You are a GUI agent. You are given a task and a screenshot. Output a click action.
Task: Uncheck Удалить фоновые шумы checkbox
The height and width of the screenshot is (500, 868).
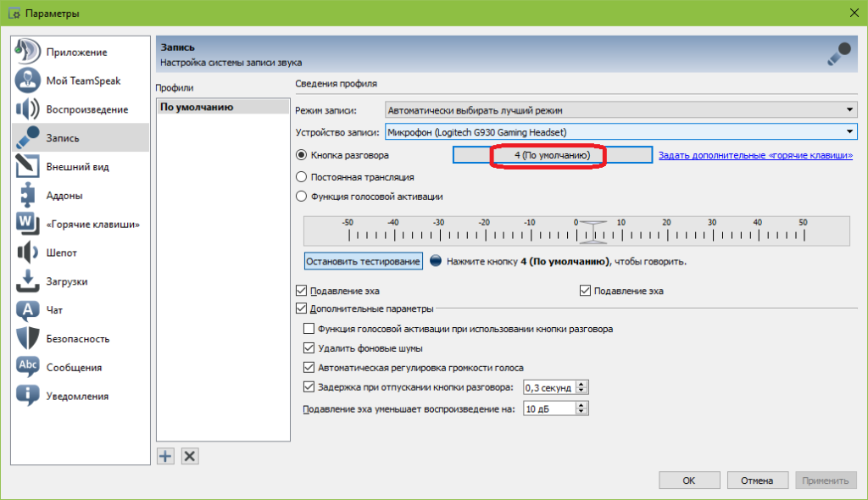click(309, 348)
